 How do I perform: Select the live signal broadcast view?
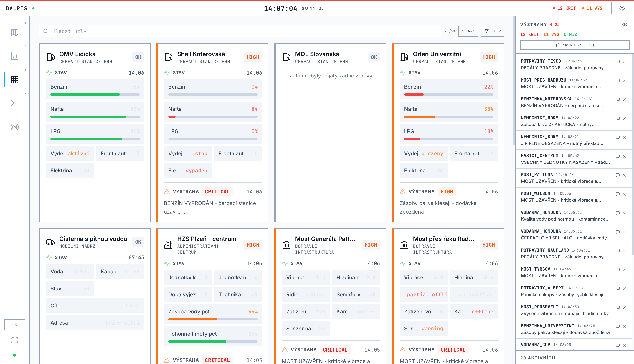[x=14, y=127]
